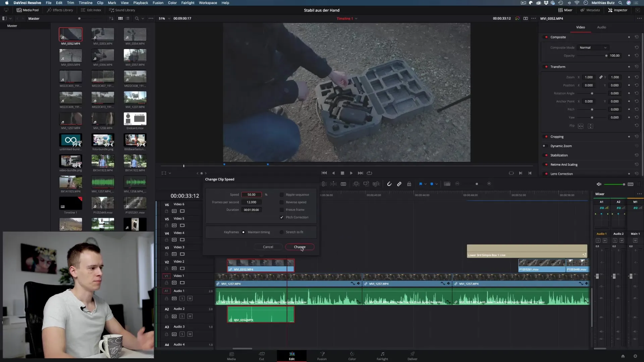Adjust the monitor volume slider
The width and height of the screenshot is (644, 362).
point(614,184)
